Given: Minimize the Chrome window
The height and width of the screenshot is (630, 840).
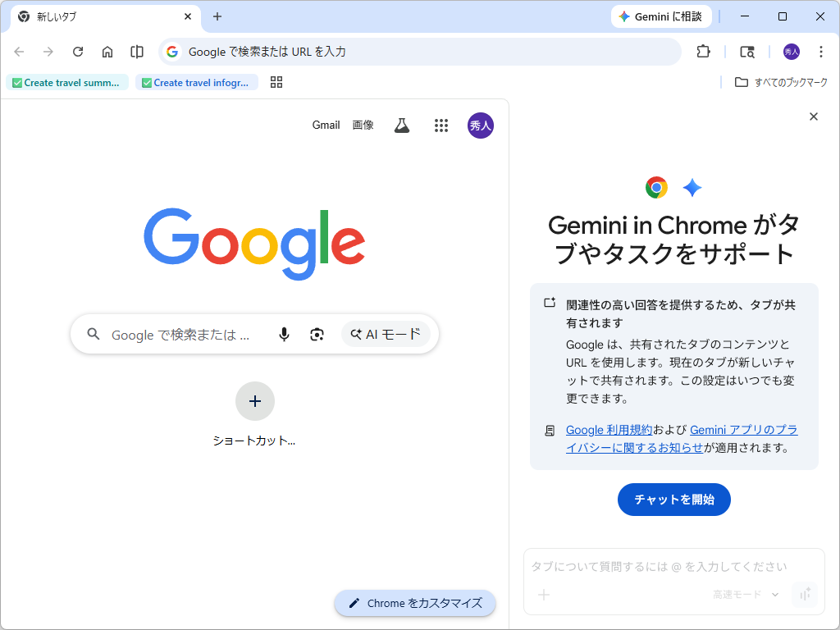Looking at the screenshot, I should click(x=745, y=16).
